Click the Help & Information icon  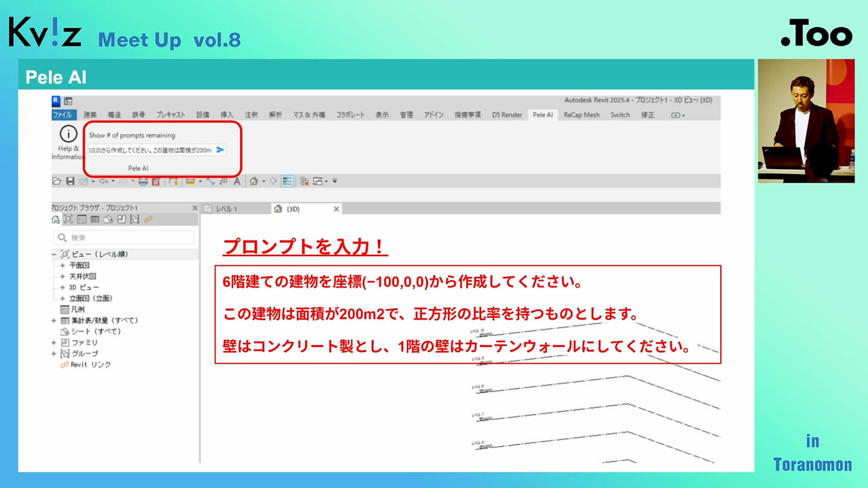click(x=68, y=134)
